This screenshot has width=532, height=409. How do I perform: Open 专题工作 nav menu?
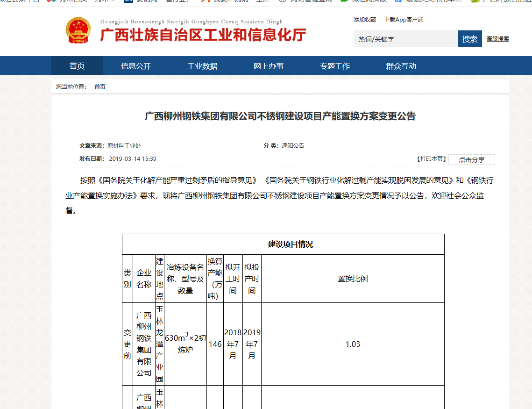click(334, 66)
